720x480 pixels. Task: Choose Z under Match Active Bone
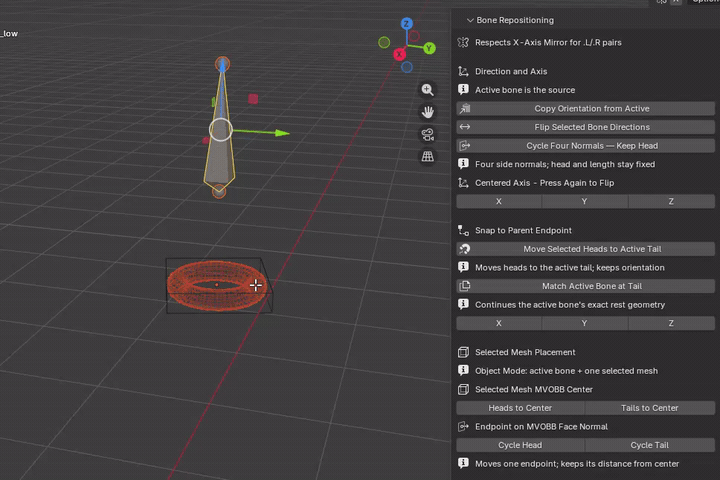pyautogui.click(x=671, y=323)
